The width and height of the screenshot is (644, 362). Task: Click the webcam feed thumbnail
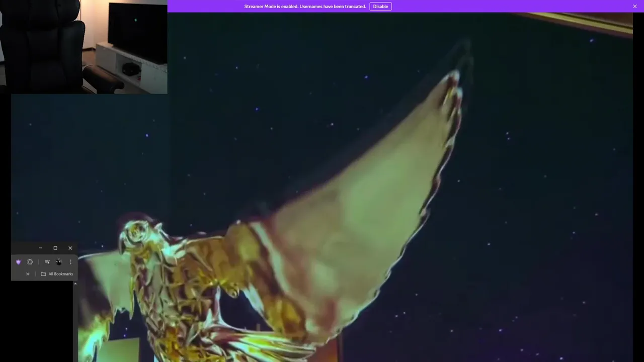pos(84,47)
